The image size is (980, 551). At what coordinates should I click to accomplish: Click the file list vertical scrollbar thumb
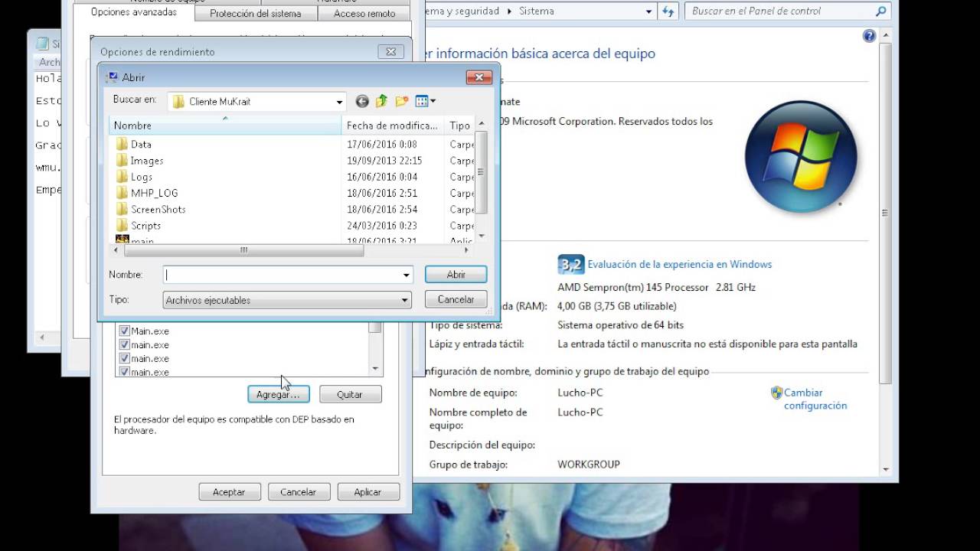coord(481,172)
